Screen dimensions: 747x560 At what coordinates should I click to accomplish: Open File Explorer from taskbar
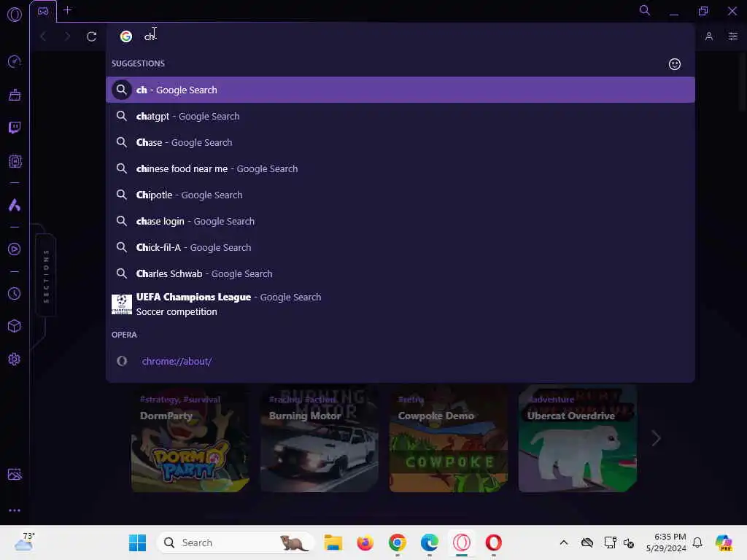point(333,542)
